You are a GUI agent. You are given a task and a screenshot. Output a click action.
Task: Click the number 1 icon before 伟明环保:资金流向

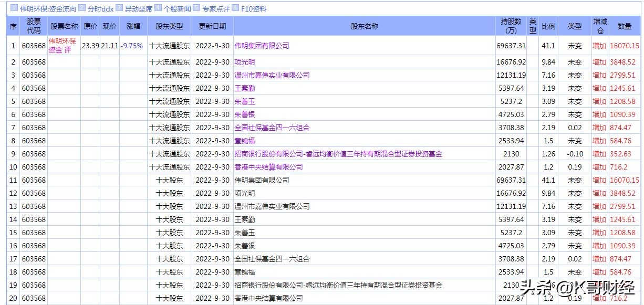point(14,8)
